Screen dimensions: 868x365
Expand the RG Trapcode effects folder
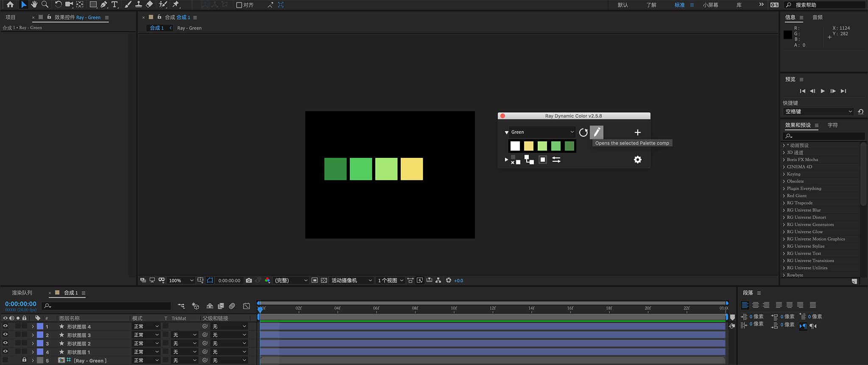(784, 203)
